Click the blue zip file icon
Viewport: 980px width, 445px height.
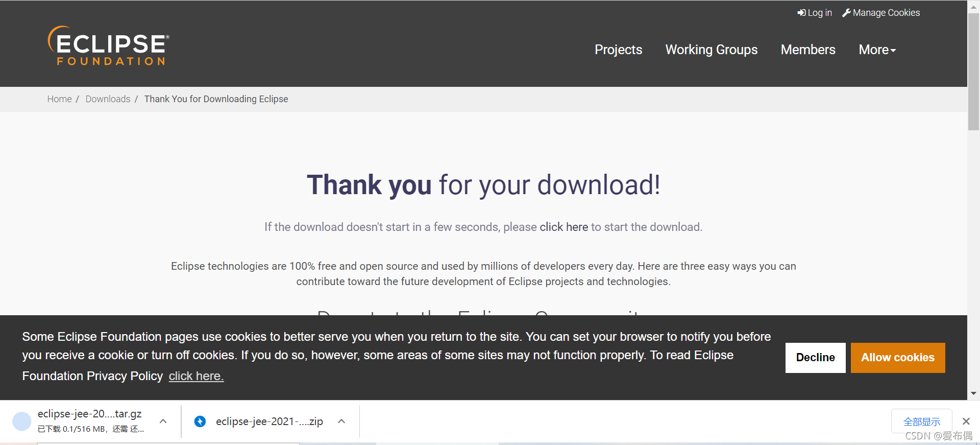click(200, 421)
